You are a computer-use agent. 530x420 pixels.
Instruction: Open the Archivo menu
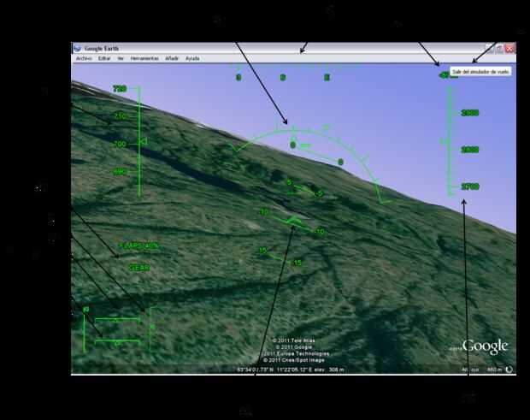tap(84, 58)
